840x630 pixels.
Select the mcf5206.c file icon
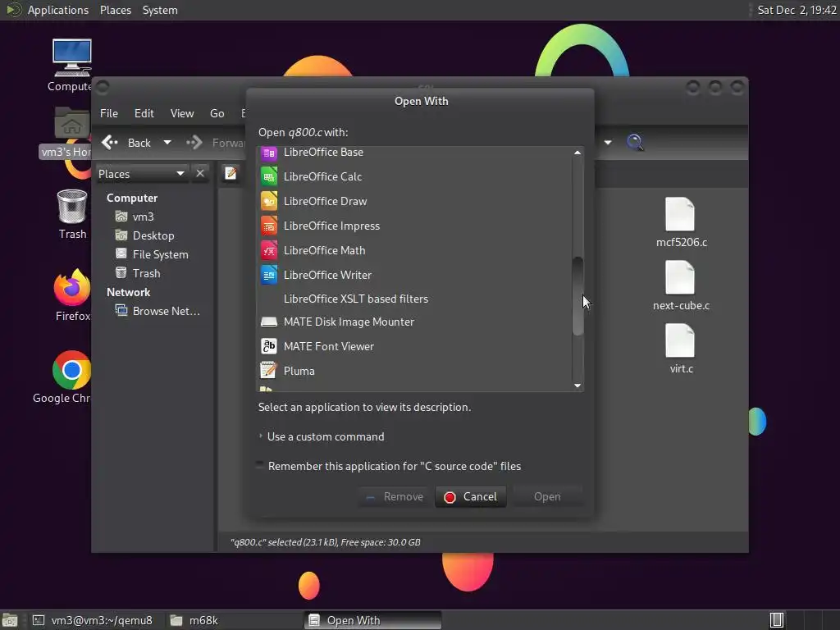(x=680, y=214)
